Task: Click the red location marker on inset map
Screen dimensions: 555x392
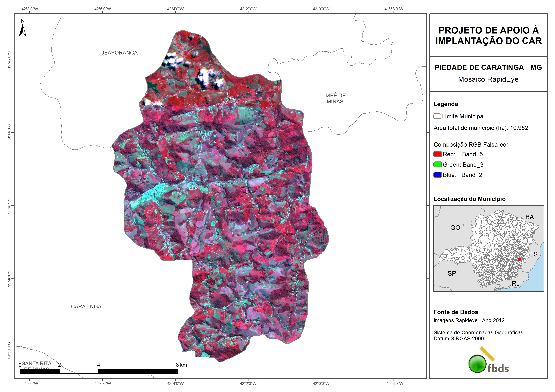Action: pyautogui.click(x=519, y=259)
